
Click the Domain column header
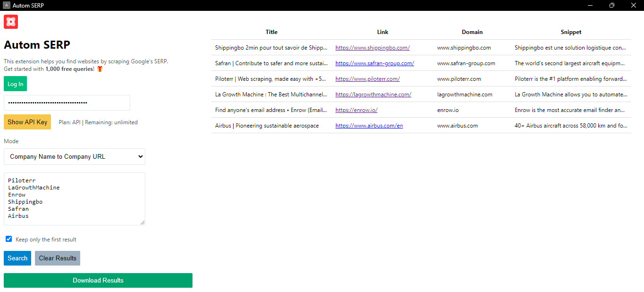point(472,32)
